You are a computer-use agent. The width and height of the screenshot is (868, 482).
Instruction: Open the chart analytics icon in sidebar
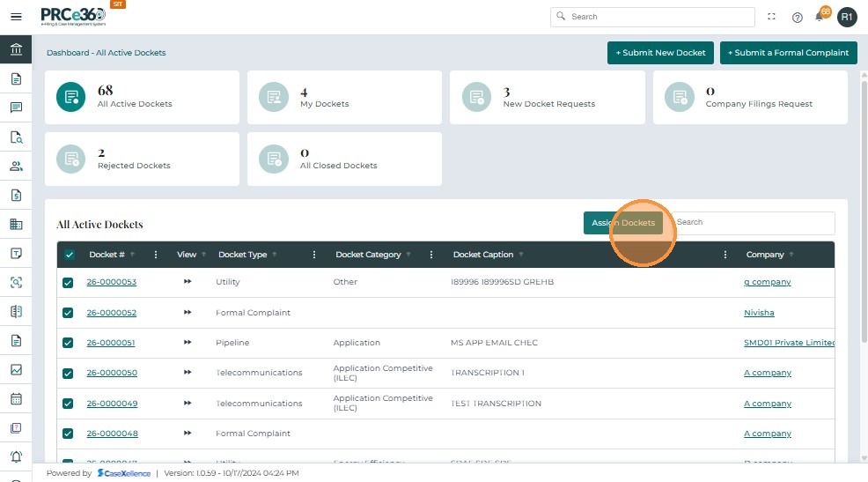pyautogui.click(x=16, y=370)
